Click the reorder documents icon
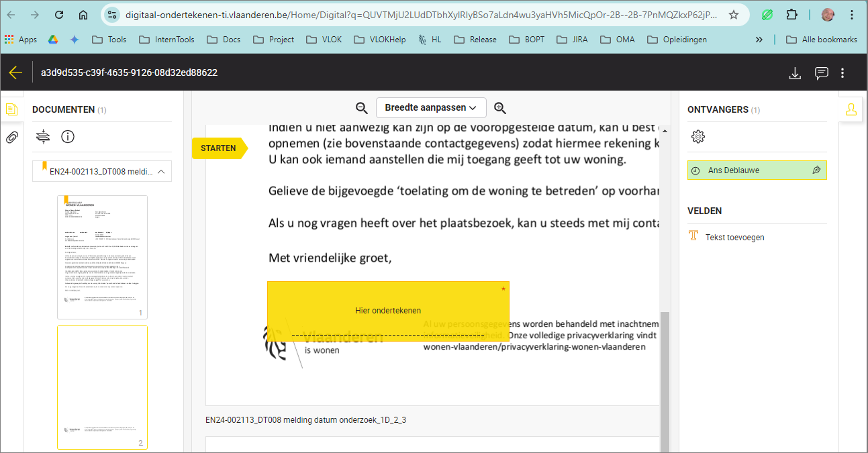 point(43,137)
